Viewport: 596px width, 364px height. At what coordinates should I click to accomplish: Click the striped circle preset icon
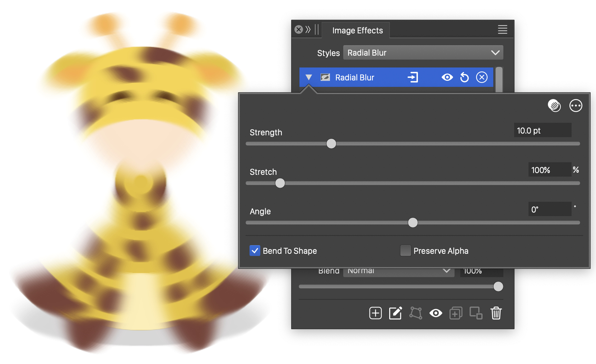(554, 106)
